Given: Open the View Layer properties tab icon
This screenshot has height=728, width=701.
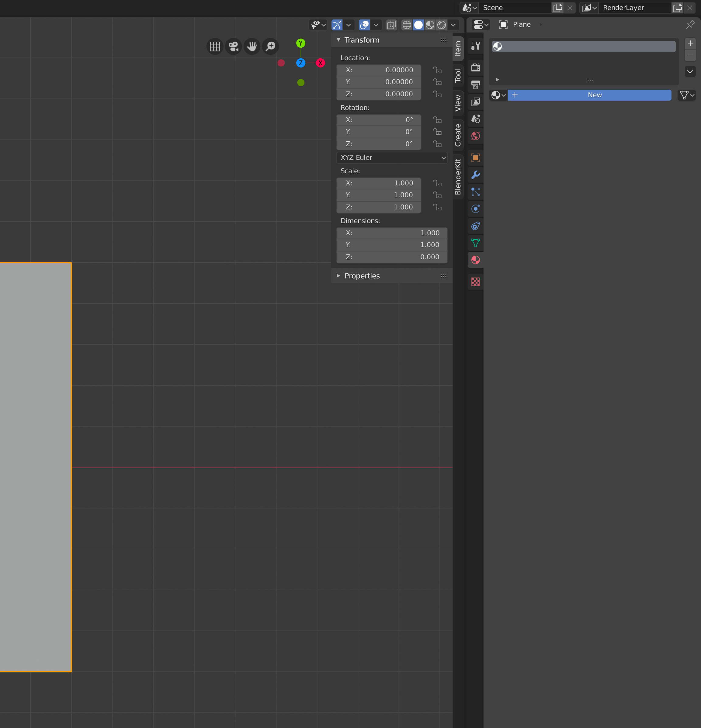Looking at the screenshot, I should (475, 102).
